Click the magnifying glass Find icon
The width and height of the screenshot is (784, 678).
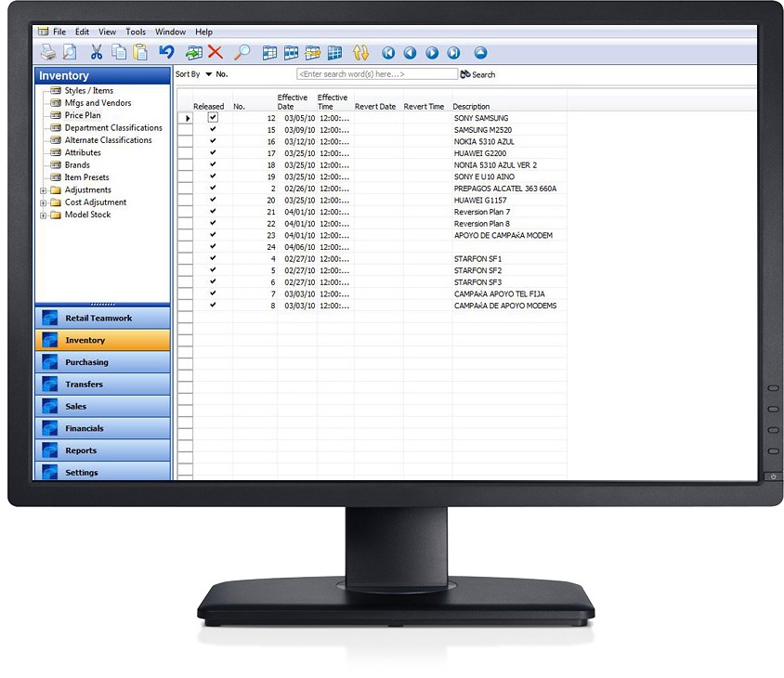(242, 53)
